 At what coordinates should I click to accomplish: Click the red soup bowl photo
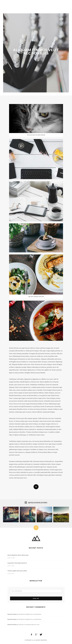[36, 321]
